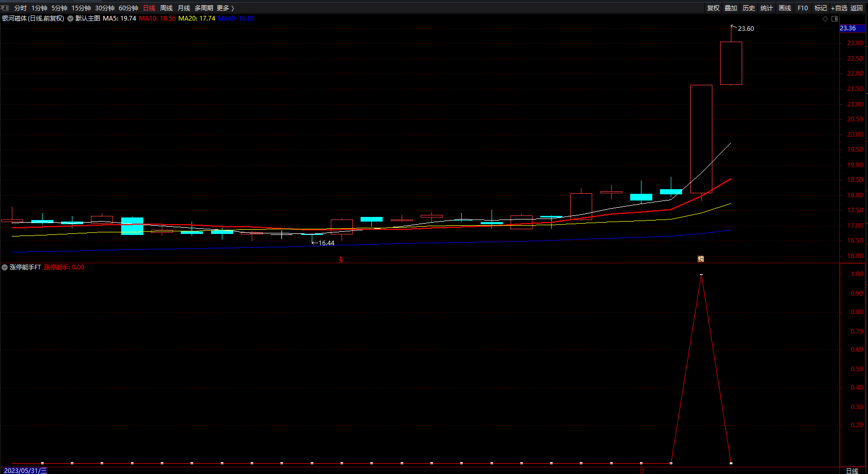Select the 15分钟 period tab
This screenshot has width=868, height=474.
point(81,8)
